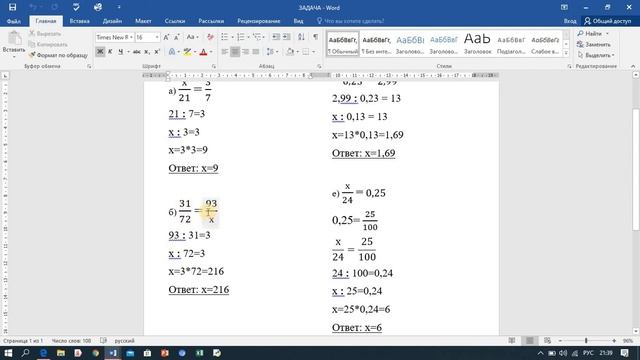Switch to the Вставка tab
Image resolution: width=640 pixels, height=360 pixels.
point(79,21)
